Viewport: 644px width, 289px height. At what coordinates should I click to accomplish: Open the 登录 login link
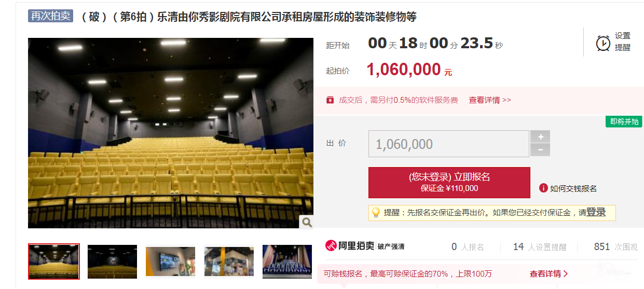tap(596, 212)
